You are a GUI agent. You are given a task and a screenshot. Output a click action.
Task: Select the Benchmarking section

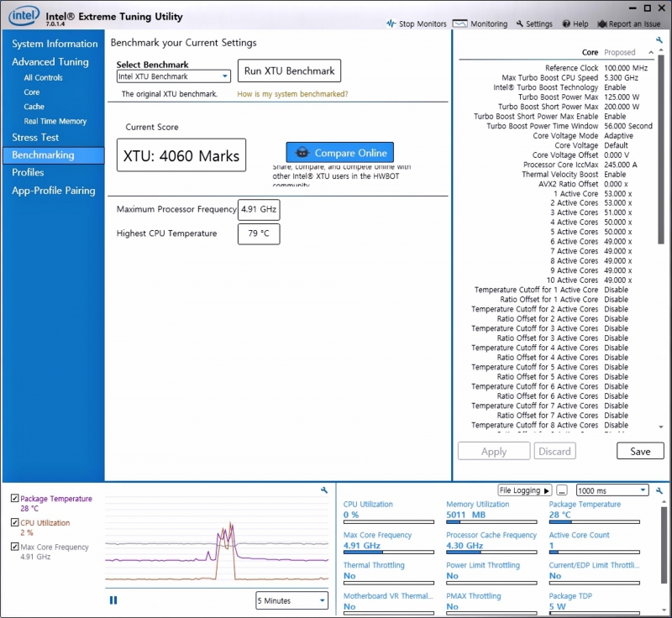pos(54,155)
